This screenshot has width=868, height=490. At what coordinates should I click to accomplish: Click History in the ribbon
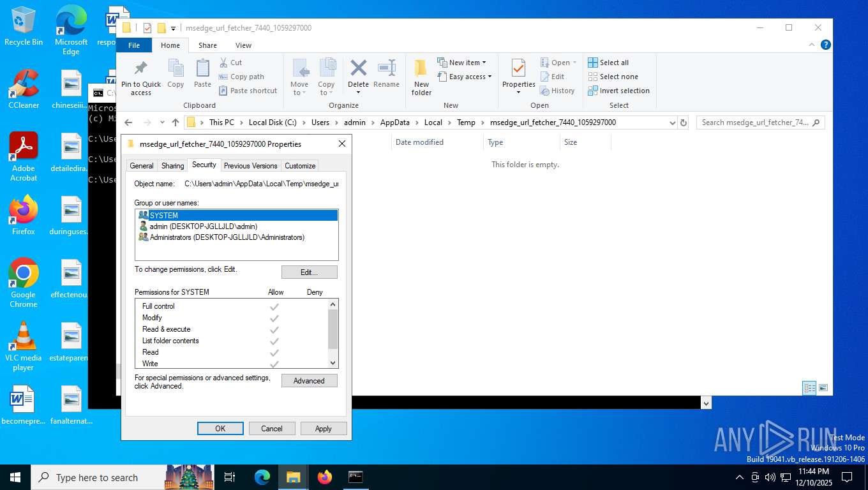[557, 91]
